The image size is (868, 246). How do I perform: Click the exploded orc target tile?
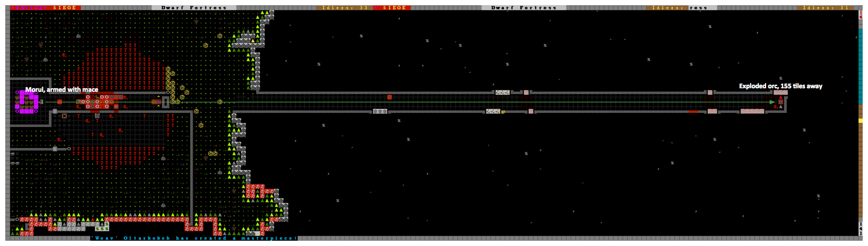pyautogui.click(x=780, y=102)
